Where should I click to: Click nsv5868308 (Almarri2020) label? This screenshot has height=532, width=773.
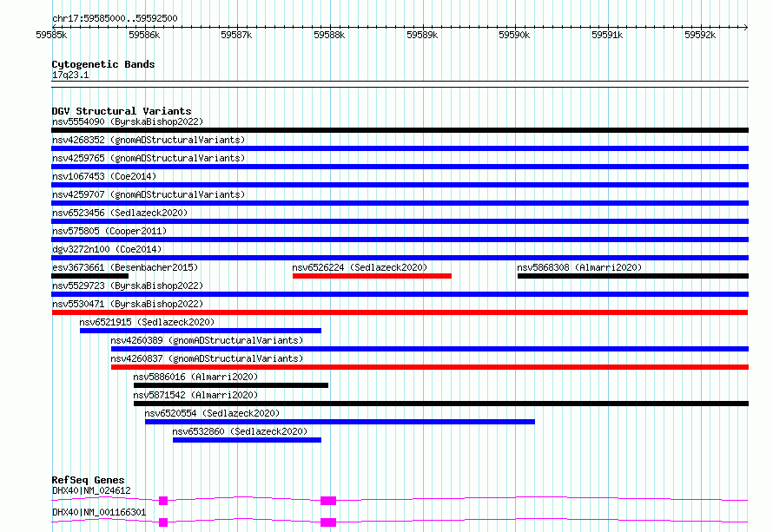coord(580,267)
